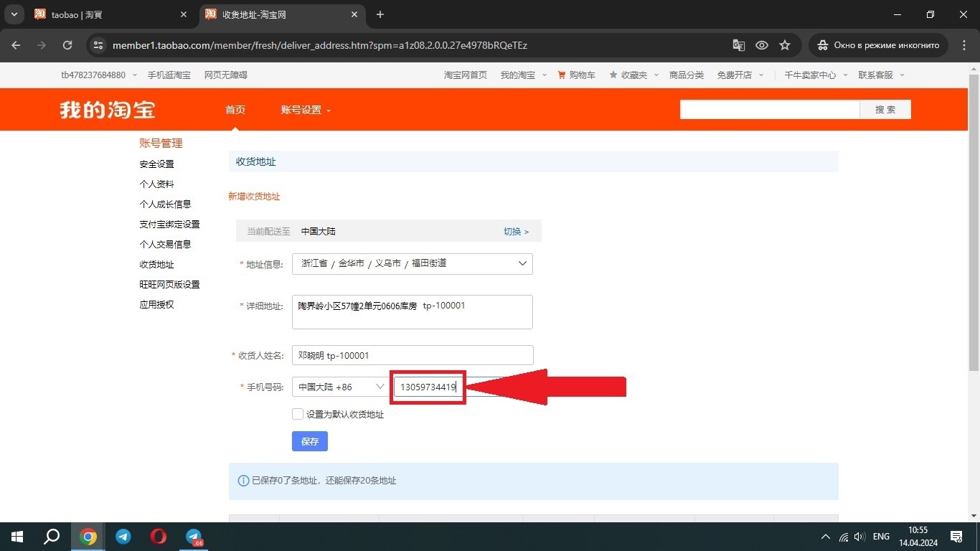Click the 收货人姓名 field
The width and height of the screenshot is (980, 551).
point(413,355)
